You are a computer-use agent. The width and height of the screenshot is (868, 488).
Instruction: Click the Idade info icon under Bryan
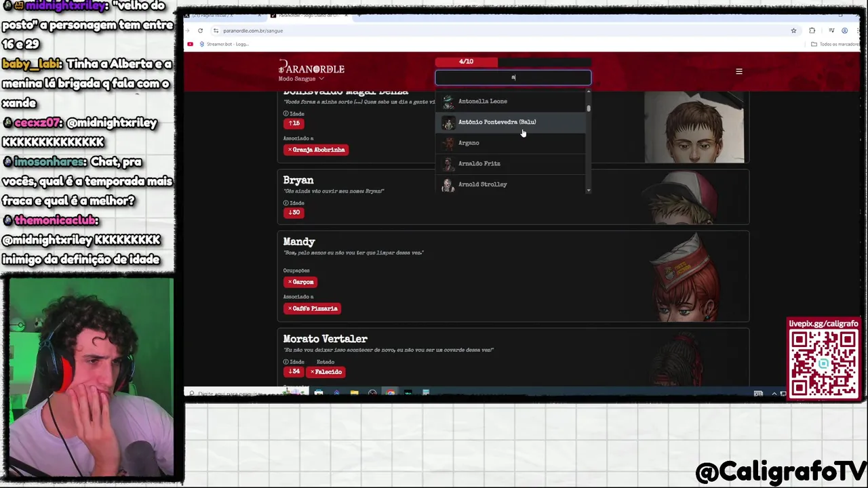[285, 203]
